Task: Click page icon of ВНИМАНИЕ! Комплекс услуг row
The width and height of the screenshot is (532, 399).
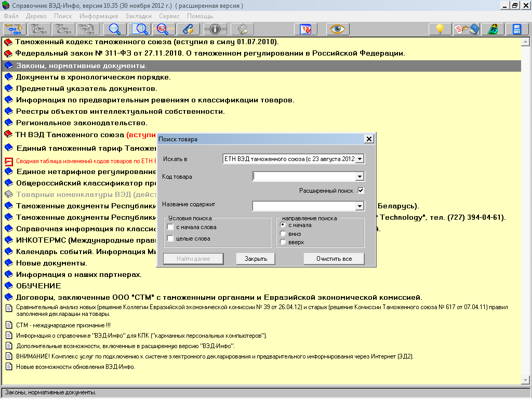Action: click(x=9, y=356)
